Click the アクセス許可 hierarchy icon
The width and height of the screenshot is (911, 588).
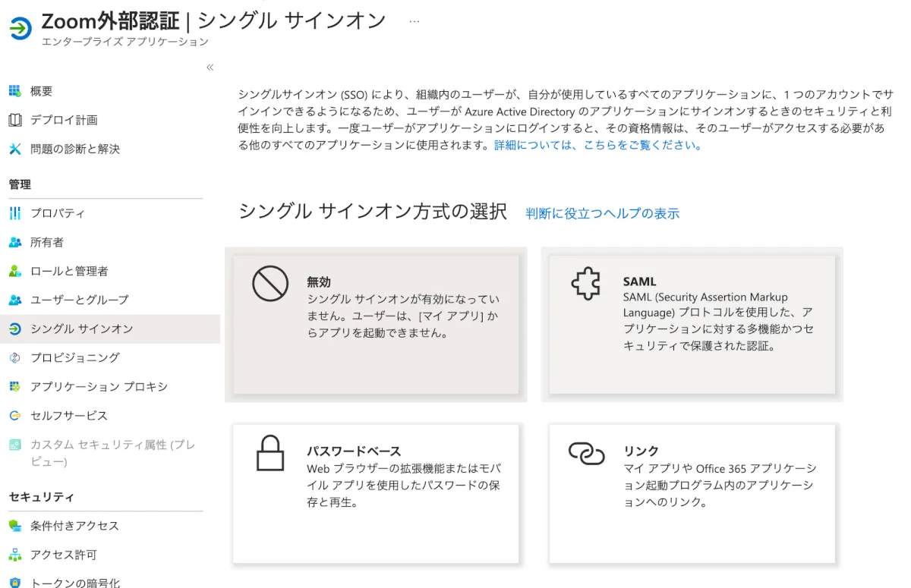[x=14, y=555]
